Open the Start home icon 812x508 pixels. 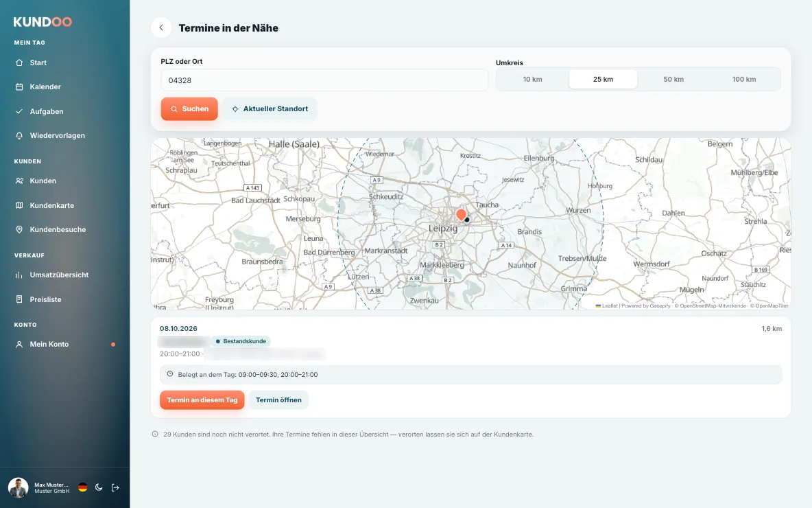tap(19, 62)
